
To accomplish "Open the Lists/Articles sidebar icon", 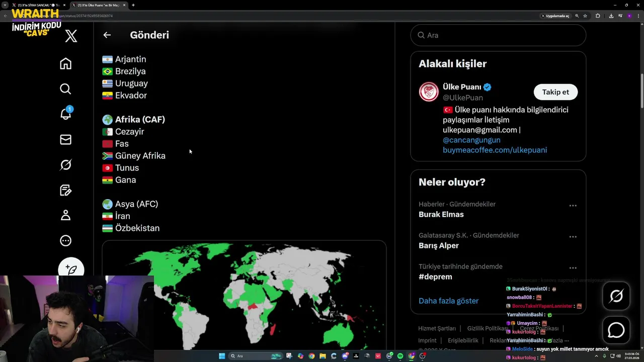I will (65, 190).
